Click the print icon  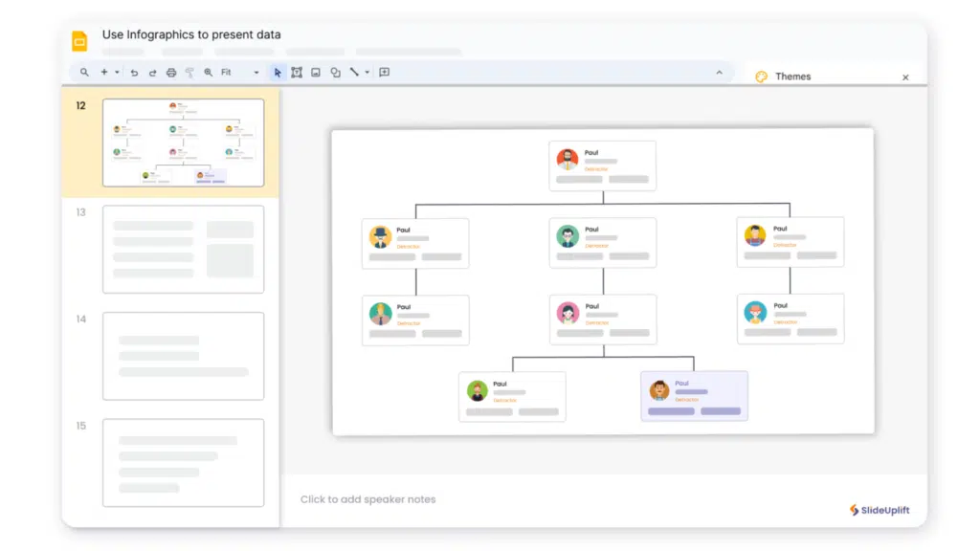pyautogui.click(x=171, y=73)
